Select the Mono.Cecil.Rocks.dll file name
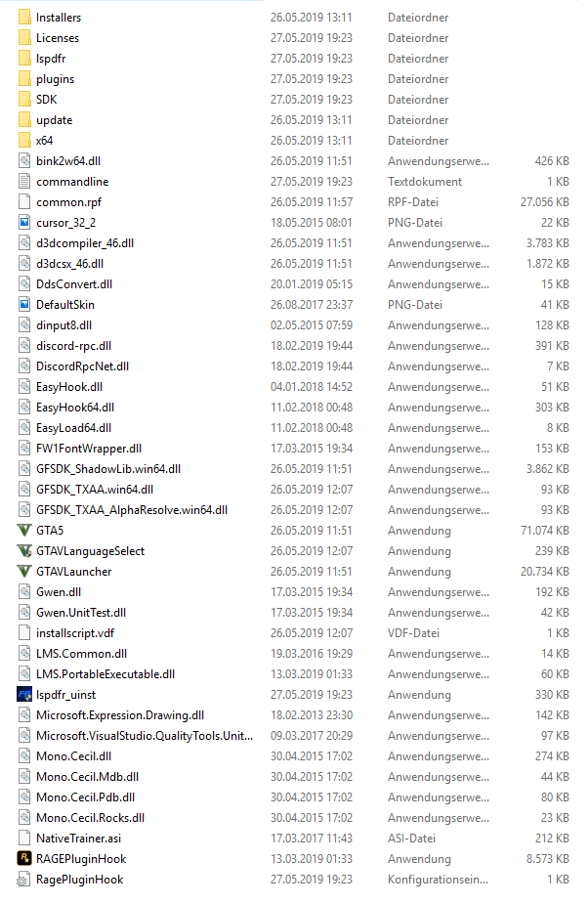 (x=90, y=818)
